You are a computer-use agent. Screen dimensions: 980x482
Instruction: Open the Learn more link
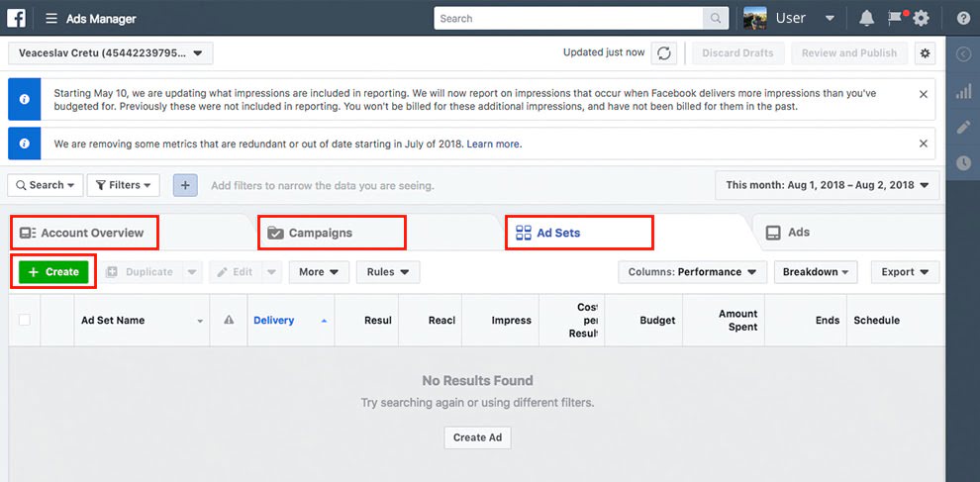(x=493, y=144)
